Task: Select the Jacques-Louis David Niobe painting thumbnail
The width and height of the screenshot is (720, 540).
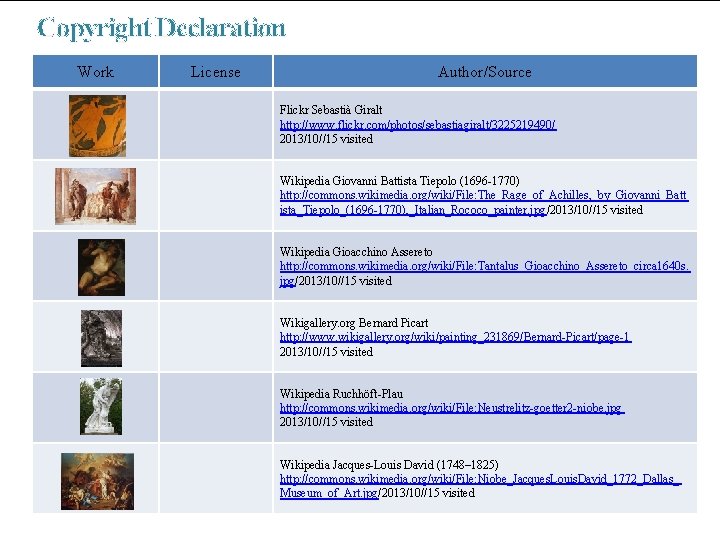Action: [97, 481]
